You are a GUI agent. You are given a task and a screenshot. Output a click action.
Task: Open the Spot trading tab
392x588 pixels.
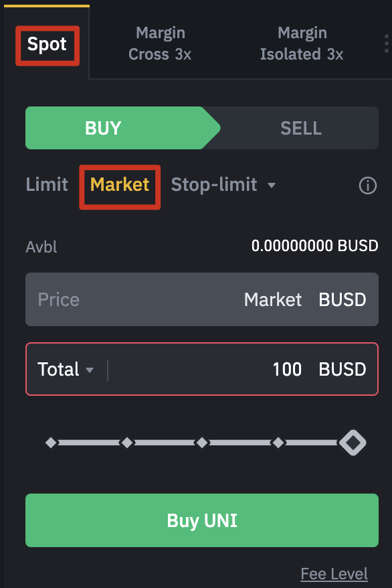click(47, 44)
